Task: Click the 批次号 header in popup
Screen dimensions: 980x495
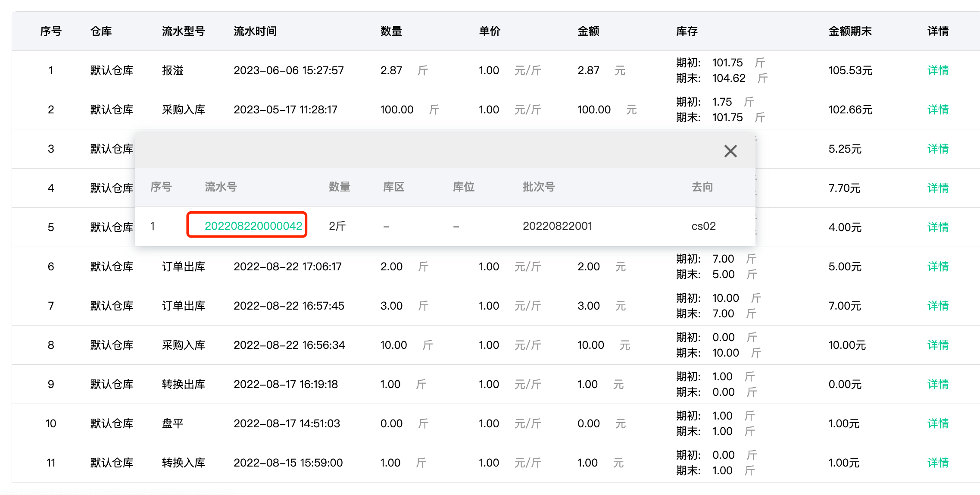Action: coord(539,187)
